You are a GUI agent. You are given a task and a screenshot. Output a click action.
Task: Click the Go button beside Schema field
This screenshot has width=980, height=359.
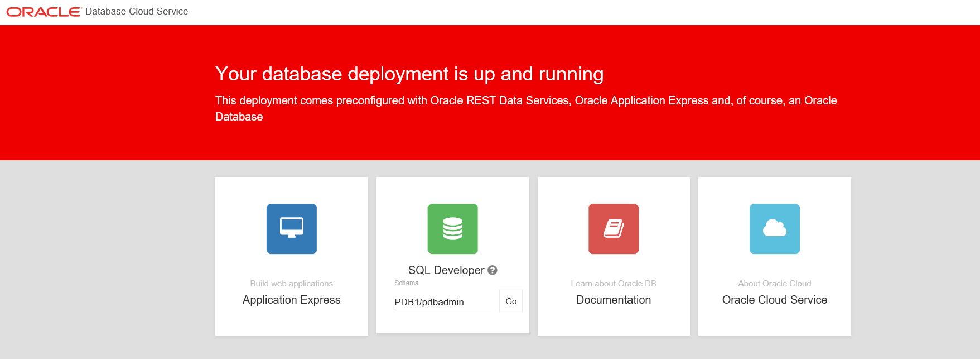pyautogui.click(x=511, y=301)
